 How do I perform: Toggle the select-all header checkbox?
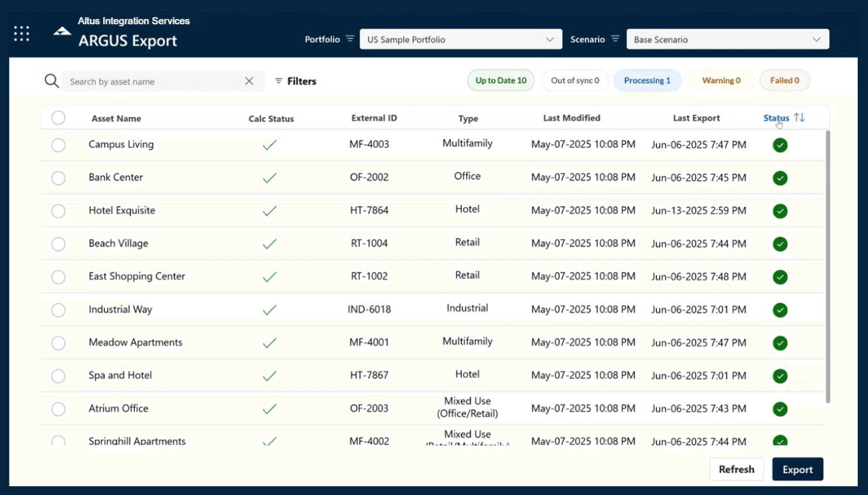[58, 118]
